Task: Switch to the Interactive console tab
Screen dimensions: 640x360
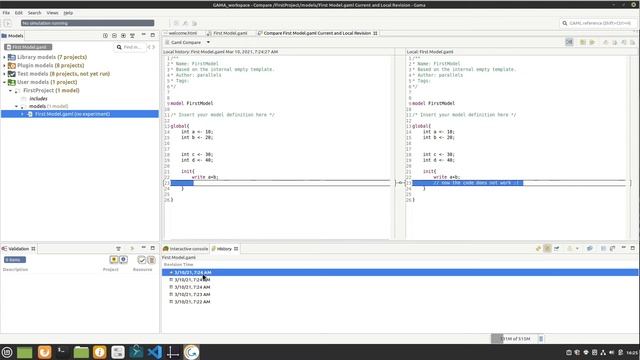Action: coord(186,249)
